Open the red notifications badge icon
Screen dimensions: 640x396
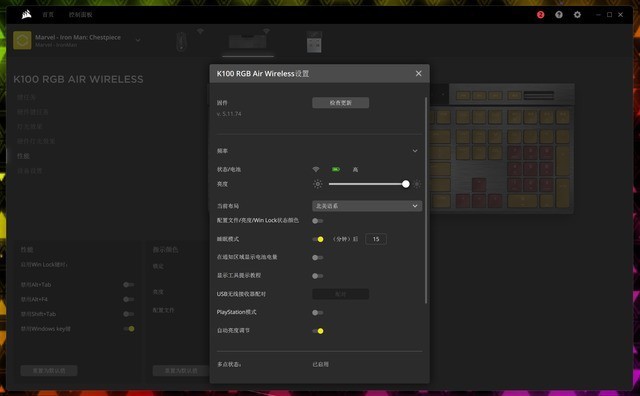point(540,15)
